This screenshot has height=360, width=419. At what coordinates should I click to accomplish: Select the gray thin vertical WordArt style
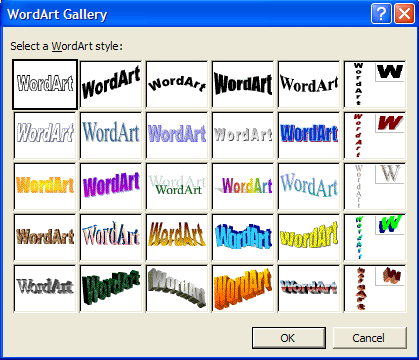coord(375,186)
